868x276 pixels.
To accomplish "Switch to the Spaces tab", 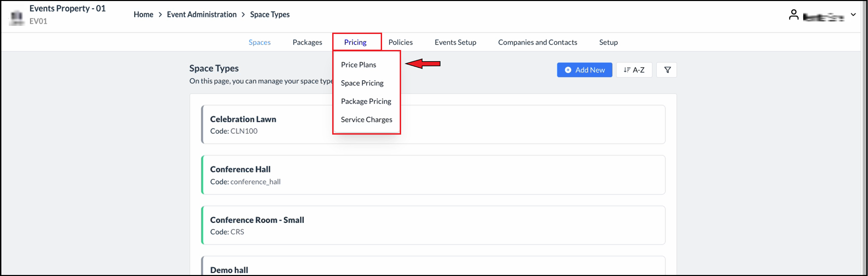I will point(260,42).
